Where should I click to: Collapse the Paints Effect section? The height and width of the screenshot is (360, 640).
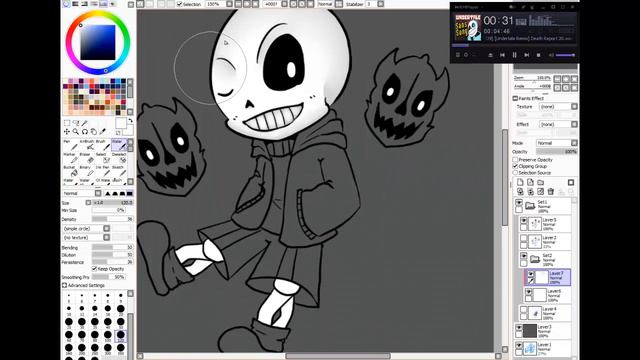click(x=515, y=98)
